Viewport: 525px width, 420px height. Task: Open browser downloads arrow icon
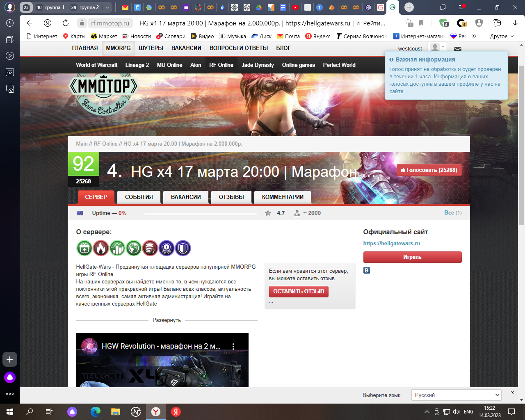(x=516, y=23)
